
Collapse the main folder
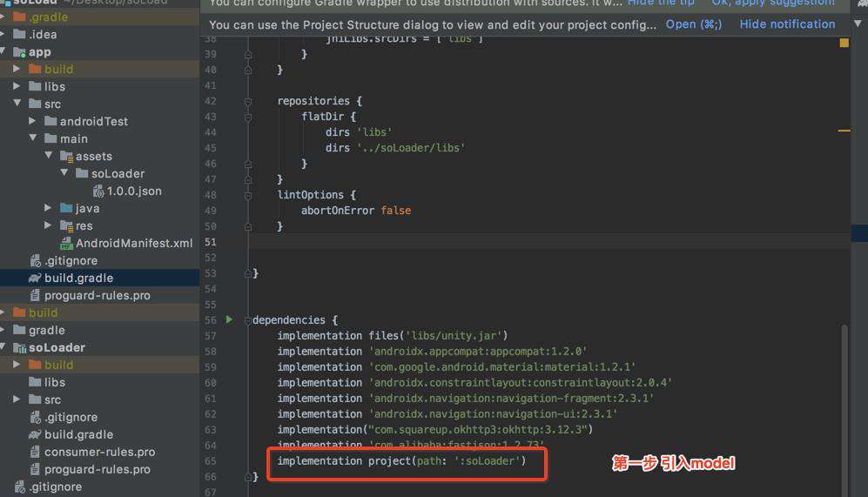[x=32, y=138]
